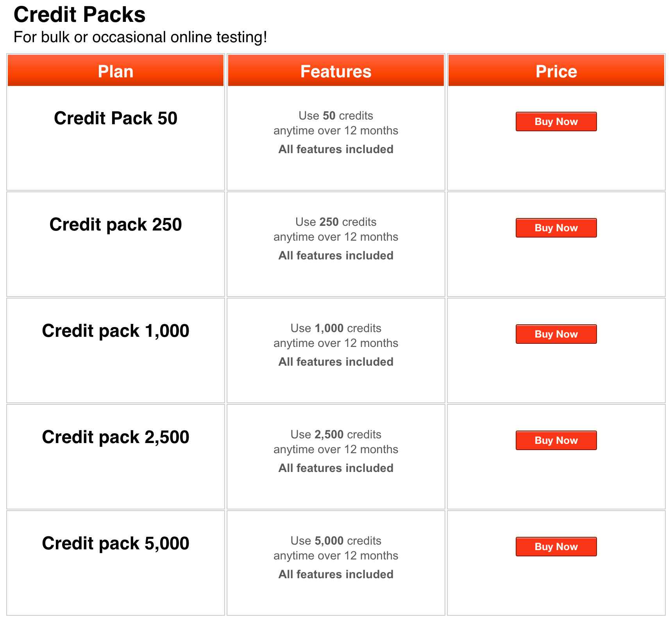Click the 'Use 250 credits' feature text
The width and height of the screenshot is (672, 622).
click(x=336, y=222)
